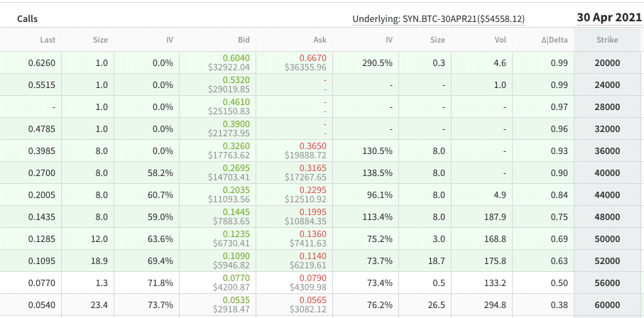
Task: Click the Ask column header
Action: click(x=319, y=40)
